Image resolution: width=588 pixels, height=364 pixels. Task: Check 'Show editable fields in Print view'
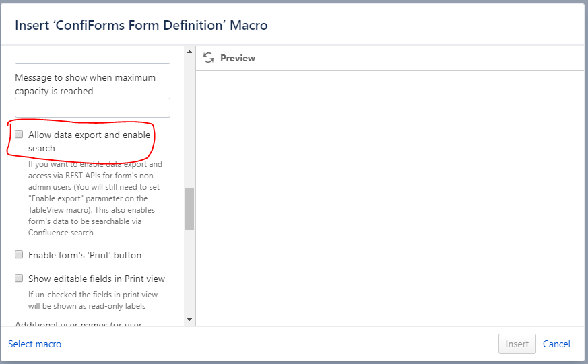click(19, 279)
